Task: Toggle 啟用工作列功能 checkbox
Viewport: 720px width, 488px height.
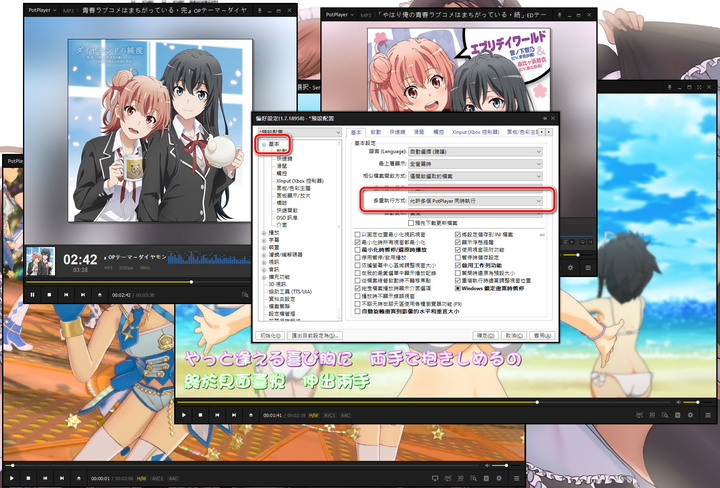Action: click(458, 265)
